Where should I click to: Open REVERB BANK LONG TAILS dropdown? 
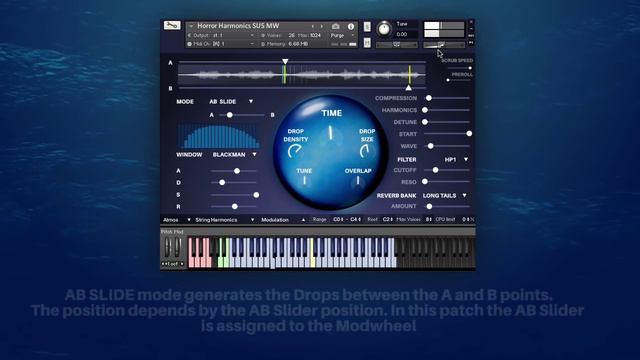pos(444,196)
